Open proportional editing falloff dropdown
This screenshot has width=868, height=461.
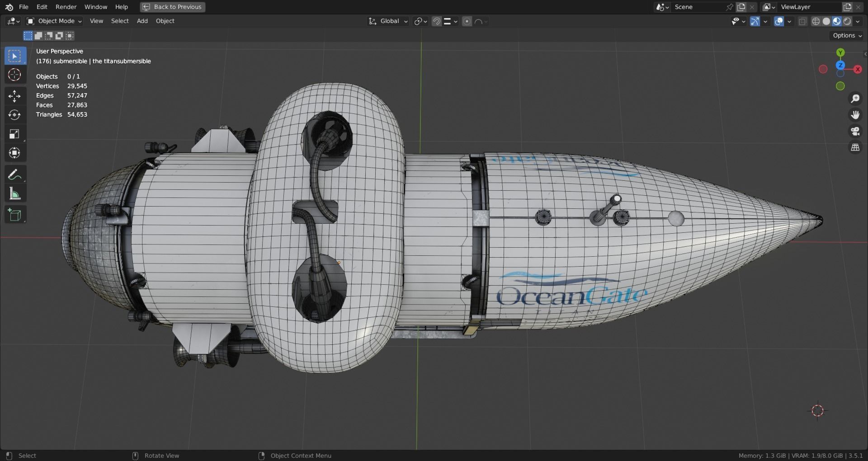481,21
